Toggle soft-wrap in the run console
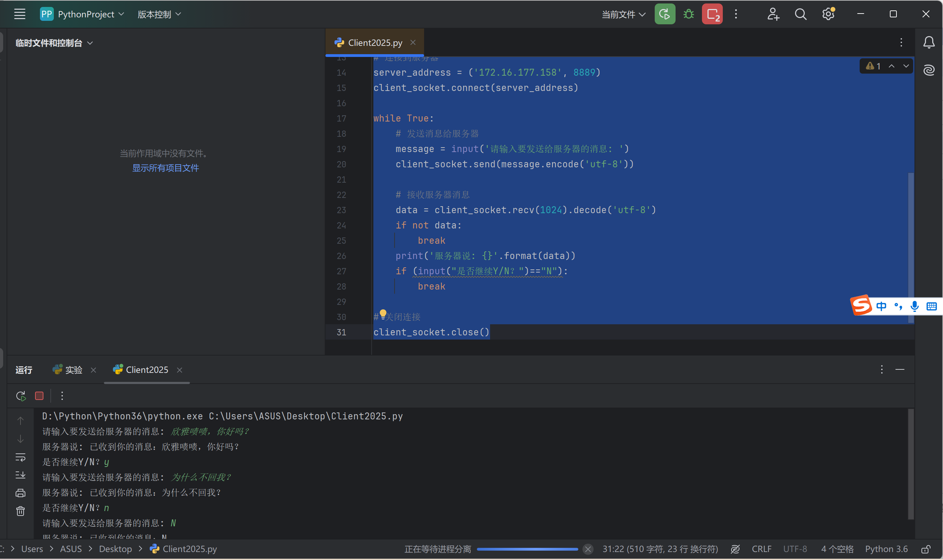Viewport: 943px width, 560px height. coord(20,457)
